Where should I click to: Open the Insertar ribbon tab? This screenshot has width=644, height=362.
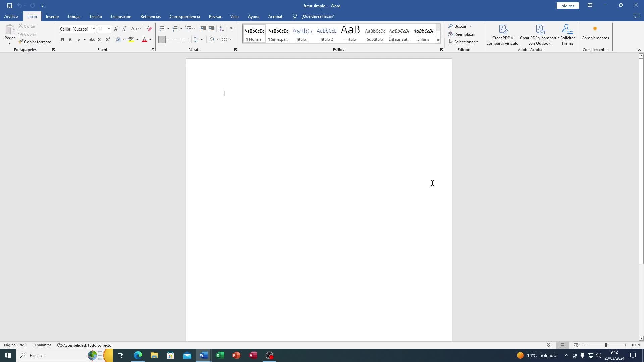pyautogui.click(x=52, y=16)
